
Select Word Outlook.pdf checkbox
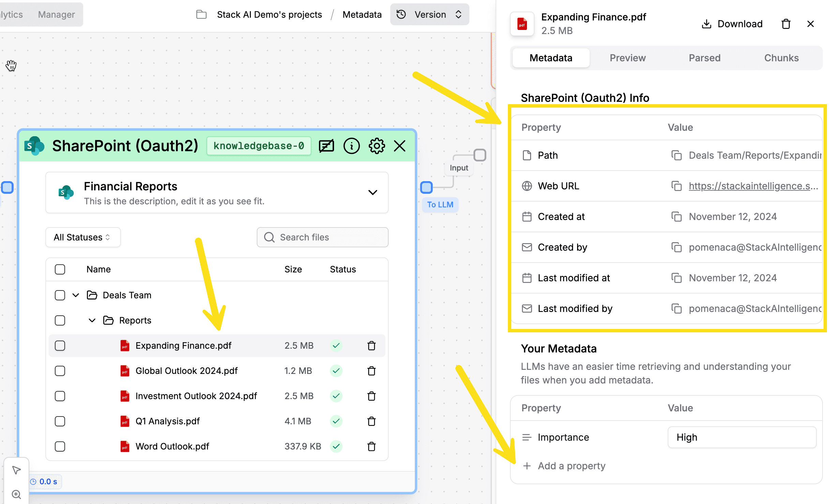(60, 446)
